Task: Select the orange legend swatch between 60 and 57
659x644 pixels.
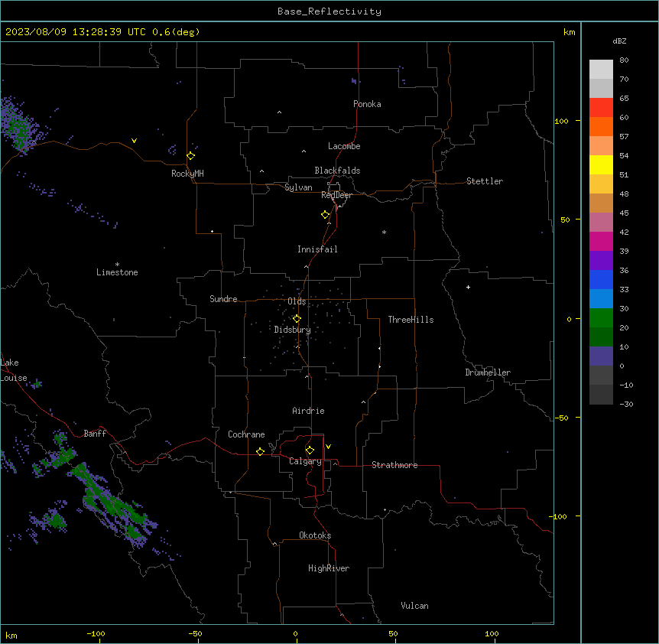Action: pyautogui.click(x=601, y=126)
